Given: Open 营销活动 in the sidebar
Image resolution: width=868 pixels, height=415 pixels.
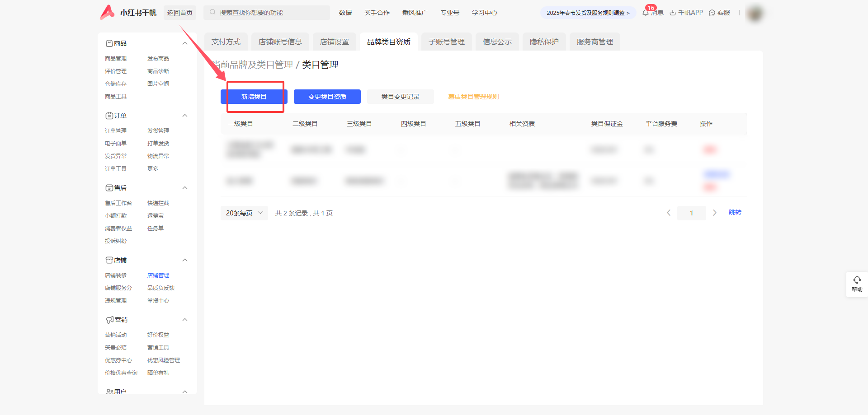Looking at the screenshot, I should click(116, 335).
